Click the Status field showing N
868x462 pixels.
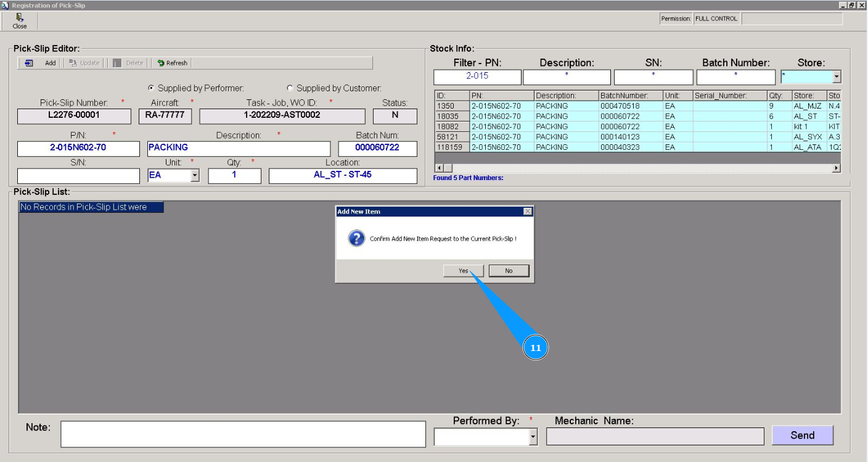(395, 116)
